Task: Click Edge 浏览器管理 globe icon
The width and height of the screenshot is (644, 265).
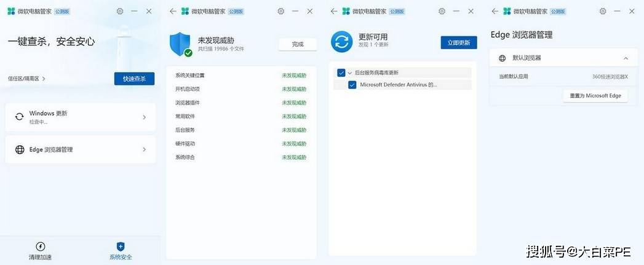Action: [19, 149]
